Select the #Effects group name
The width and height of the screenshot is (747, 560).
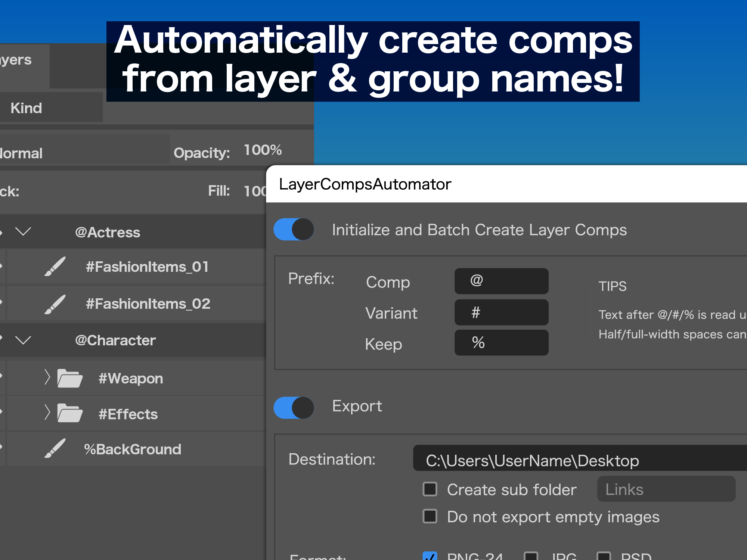point(128,414)
